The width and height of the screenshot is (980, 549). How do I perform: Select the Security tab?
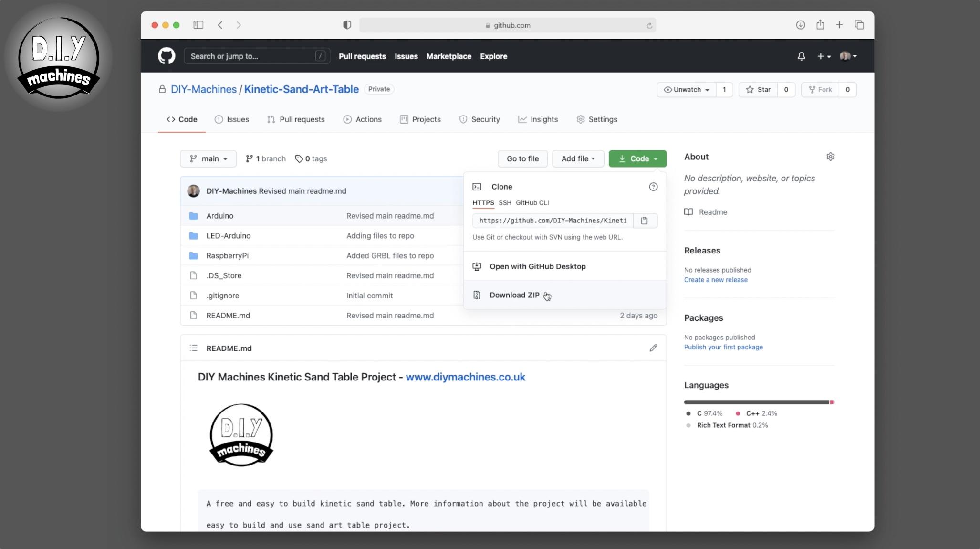(485, 119)
